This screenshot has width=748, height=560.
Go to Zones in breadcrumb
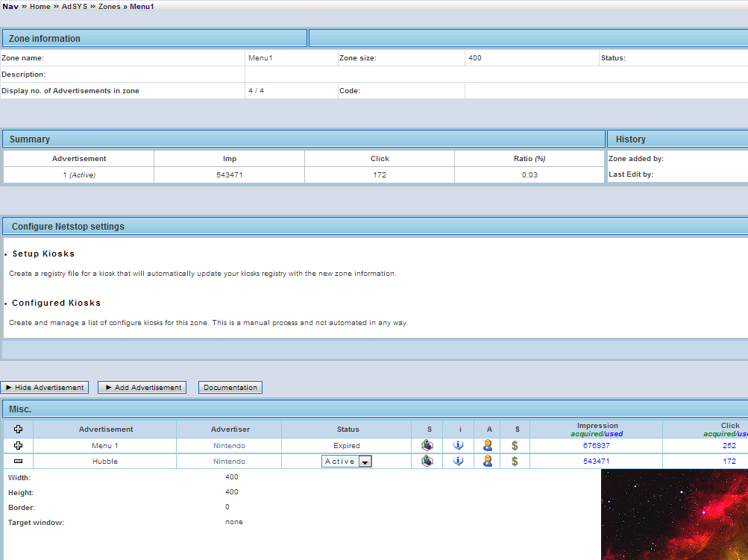tap(109, 6)
